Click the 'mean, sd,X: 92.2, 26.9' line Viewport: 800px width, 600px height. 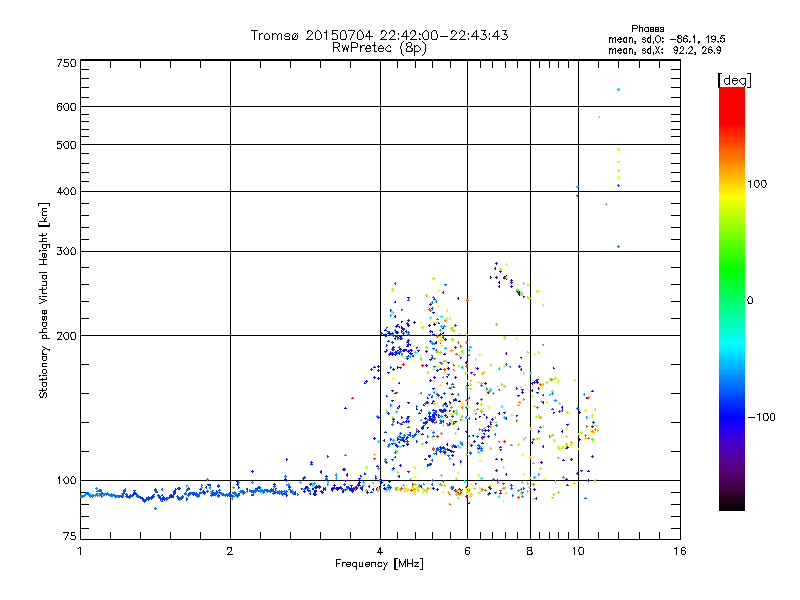[x=664, y=50]
